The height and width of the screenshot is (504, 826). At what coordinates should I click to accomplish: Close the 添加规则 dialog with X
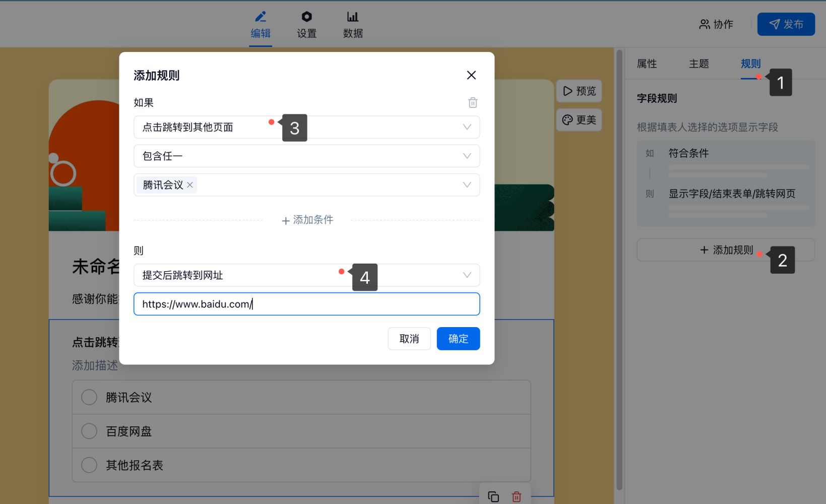[x=471, y=75]
